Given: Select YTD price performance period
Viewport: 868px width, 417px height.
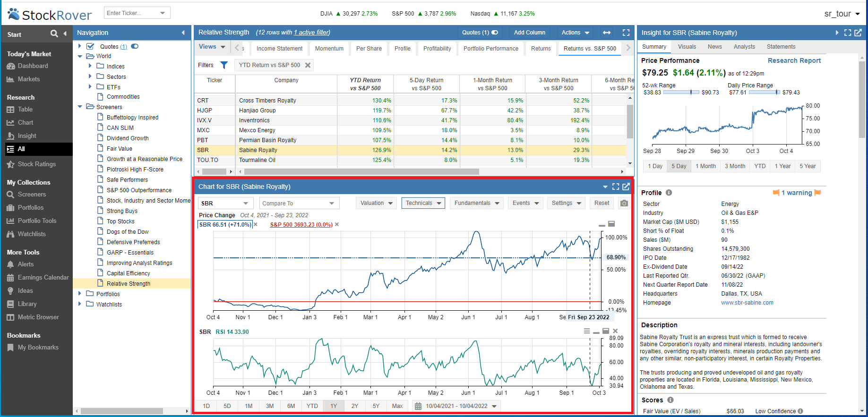Looking at the screenshot, I should tap(760, 166).
